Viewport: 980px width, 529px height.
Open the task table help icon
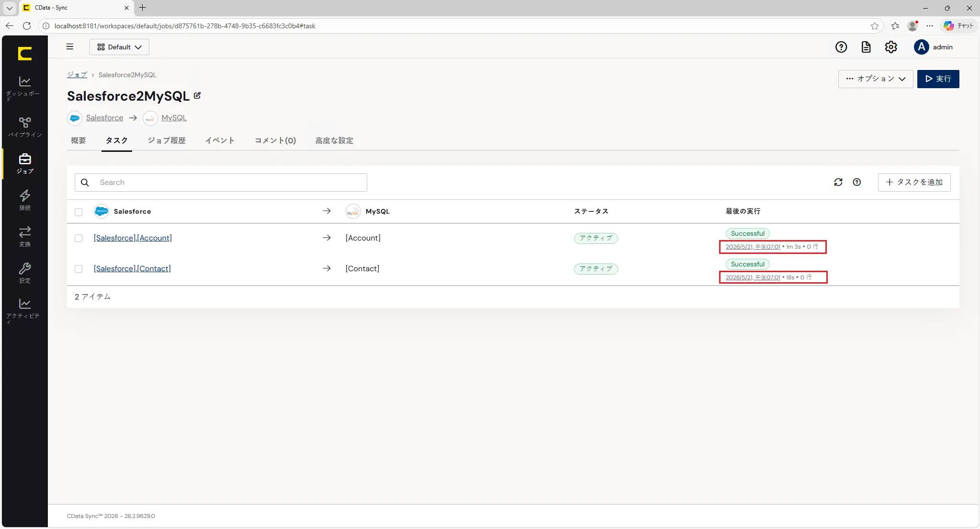pos(857,182)
